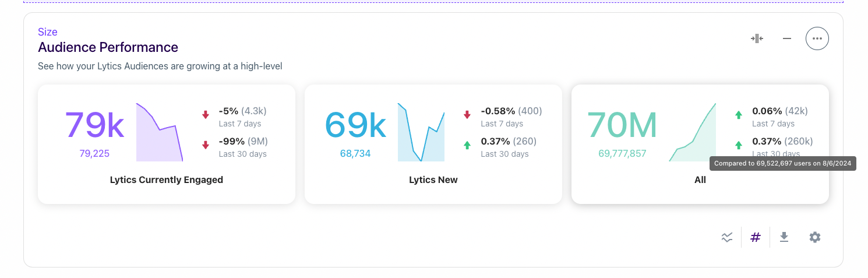Select the Lytics Currently Engaged card title
This screenshot has width=868, height=278.
coord(167,180)
